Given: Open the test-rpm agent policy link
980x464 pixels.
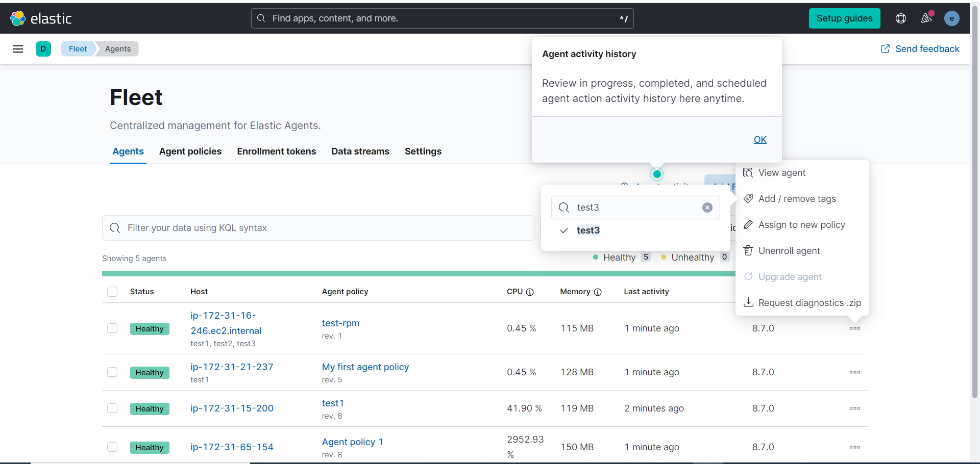Looking at the screenshot, I should (340, 323).
